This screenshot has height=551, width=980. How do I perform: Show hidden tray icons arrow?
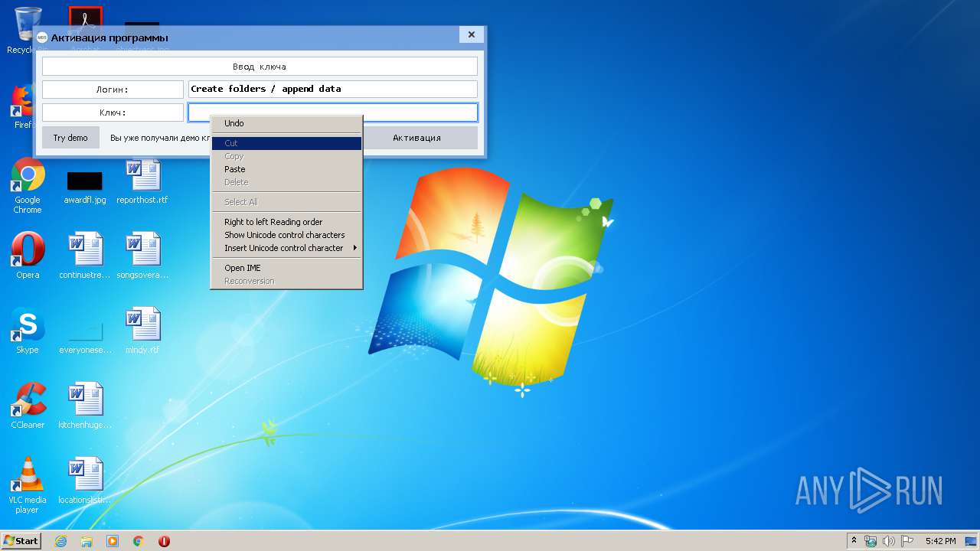click(x=854, y=541)
